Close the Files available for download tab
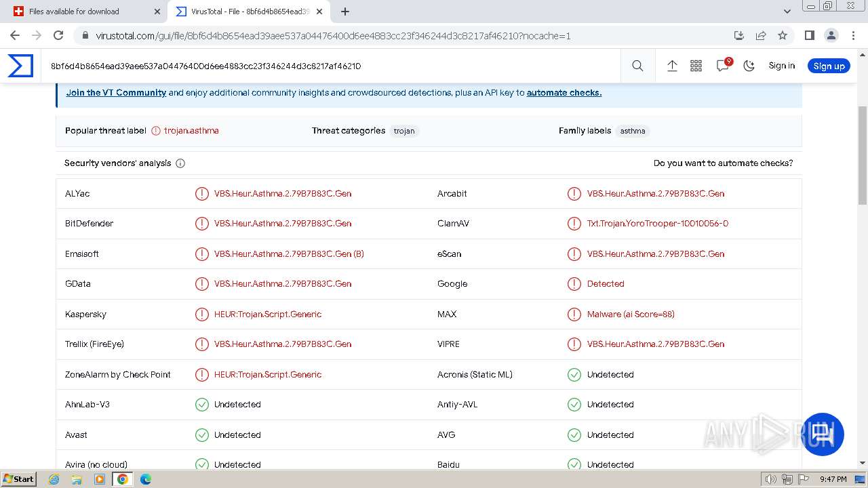 157,12
